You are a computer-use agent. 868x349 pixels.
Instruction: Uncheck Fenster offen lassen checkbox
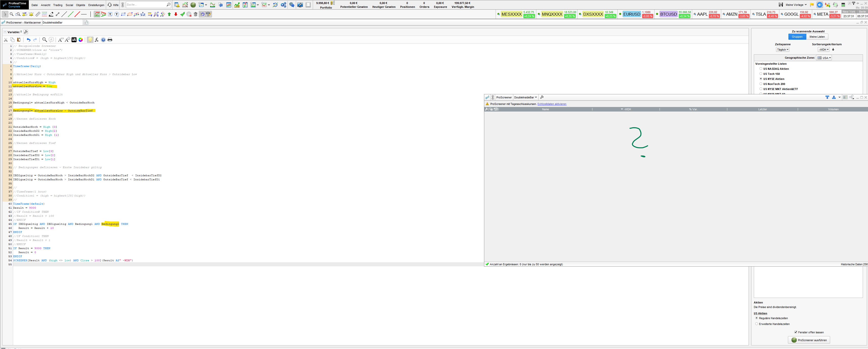coord(795,332)
